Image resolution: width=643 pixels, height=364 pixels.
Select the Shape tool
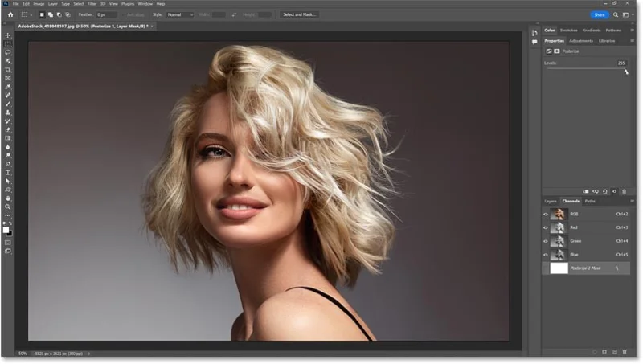coord(8,190)
